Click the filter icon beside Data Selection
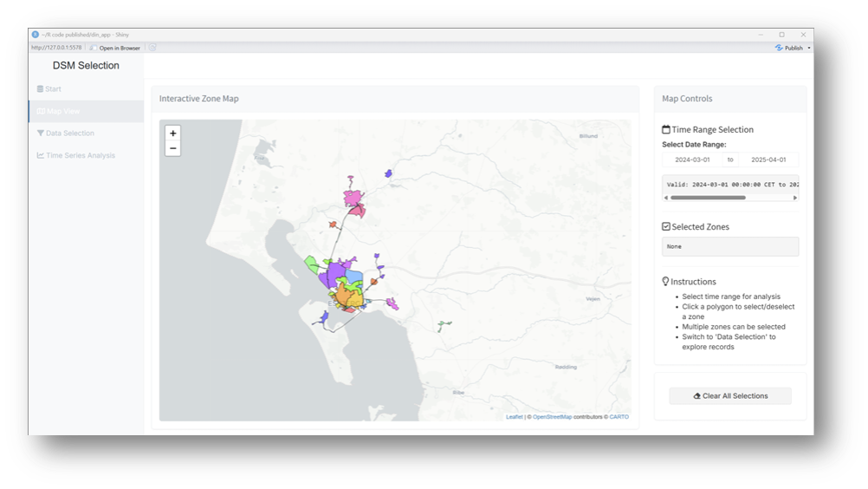Viewport: 868px width, 489px height. 40,134
